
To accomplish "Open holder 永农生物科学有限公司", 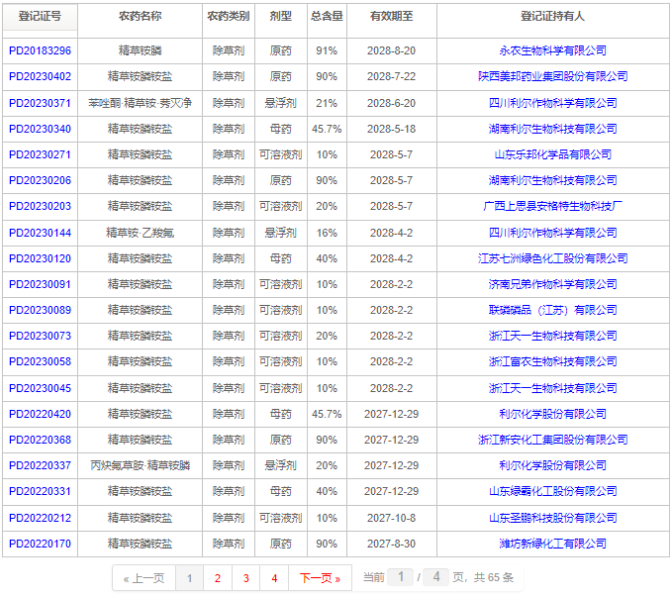I will click(553, 50).
